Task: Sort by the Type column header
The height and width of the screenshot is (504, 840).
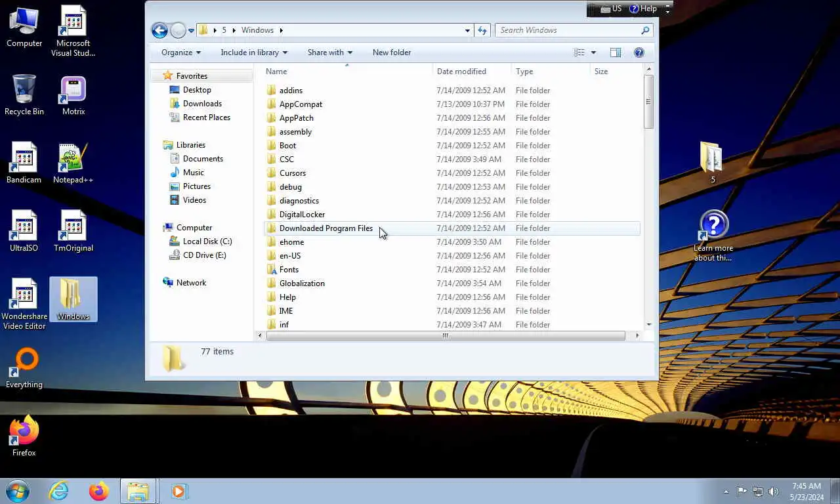Action: point(551,72)
